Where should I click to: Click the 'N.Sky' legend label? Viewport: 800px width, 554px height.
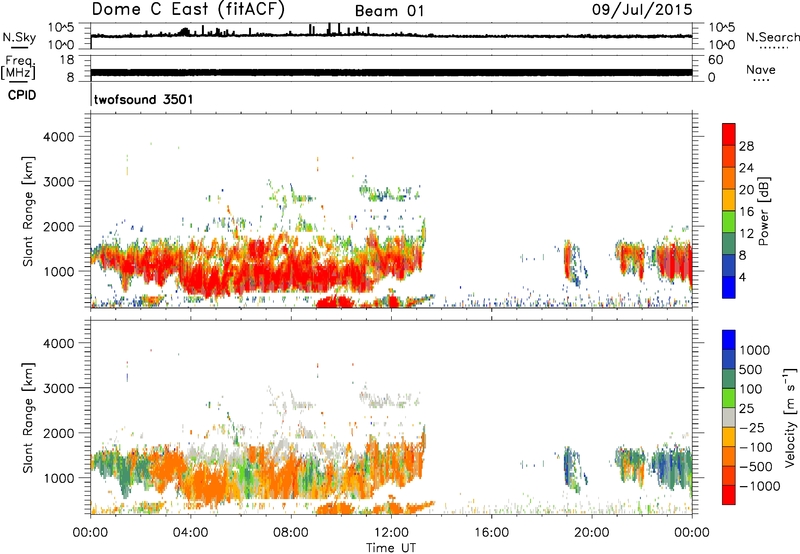tap(19, 37)
